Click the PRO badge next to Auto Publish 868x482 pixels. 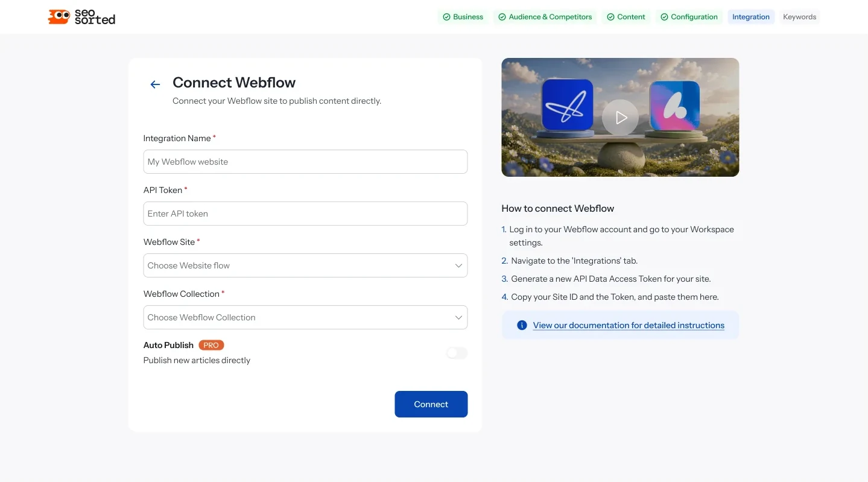[x=211, y=345]
